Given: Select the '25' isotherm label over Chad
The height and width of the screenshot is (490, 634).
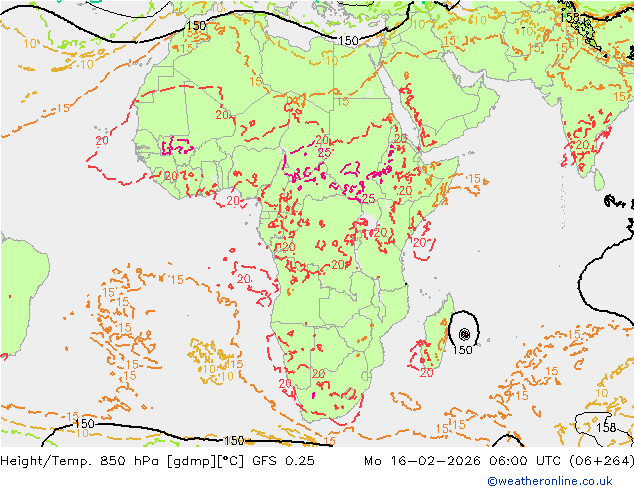Looking at the screenshot, I should (x=324, y=153).
